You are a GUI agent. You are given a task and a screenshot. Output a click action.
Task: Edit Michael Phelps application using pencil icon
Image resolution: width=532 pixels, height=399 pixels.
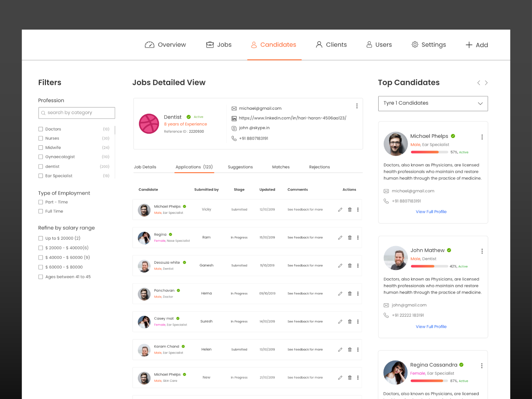(x=340, y=209)
